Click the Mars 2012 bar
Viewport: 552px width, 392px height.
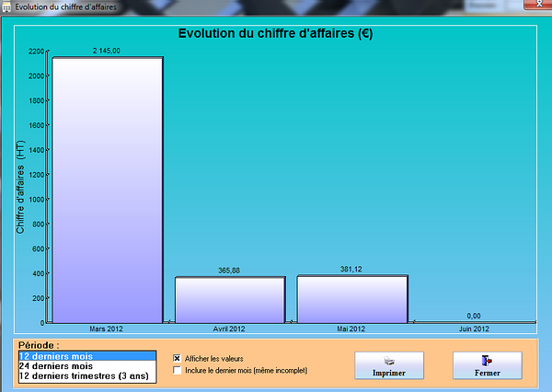108,190
